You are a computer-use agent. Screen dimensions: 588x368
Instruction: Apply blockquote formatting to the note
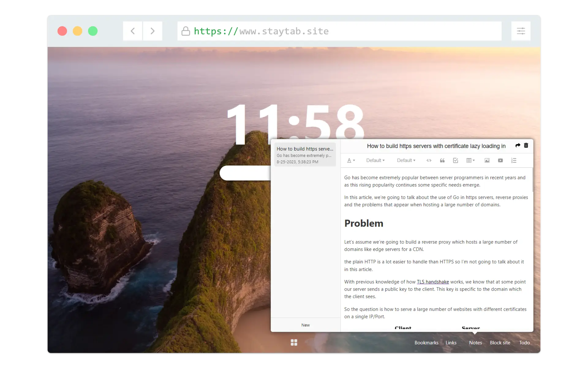442,160
